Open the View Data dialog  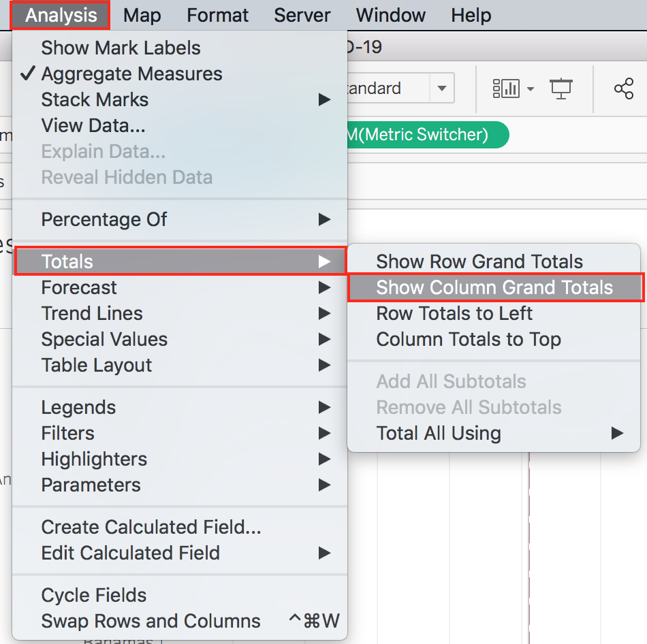93,125
